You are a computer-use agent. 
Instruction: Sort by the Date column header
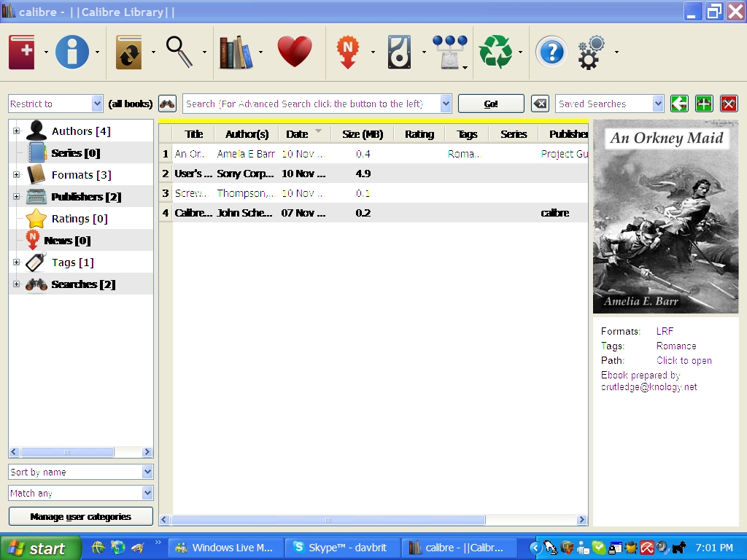[x=305, y=134]
